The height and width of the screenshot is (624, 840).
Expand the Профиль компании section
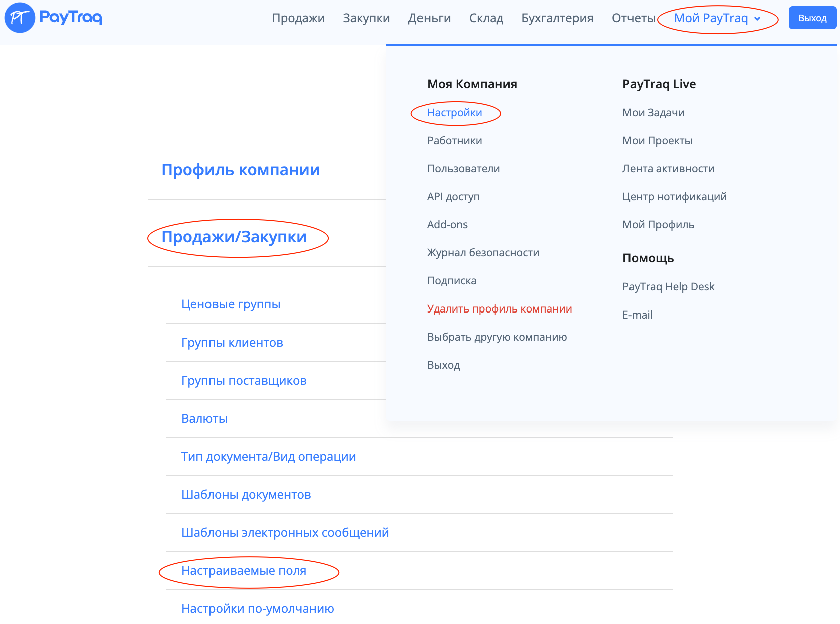pyautogui.click(x=241, y=170)
